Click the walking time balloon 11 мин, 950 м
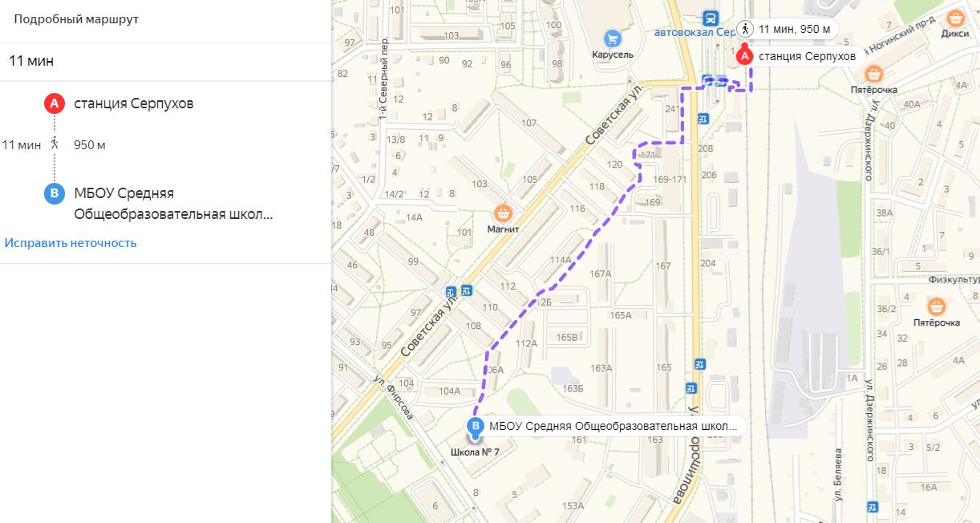The width and height of the screenshot is (980, 523). click(x=789, y=29)
